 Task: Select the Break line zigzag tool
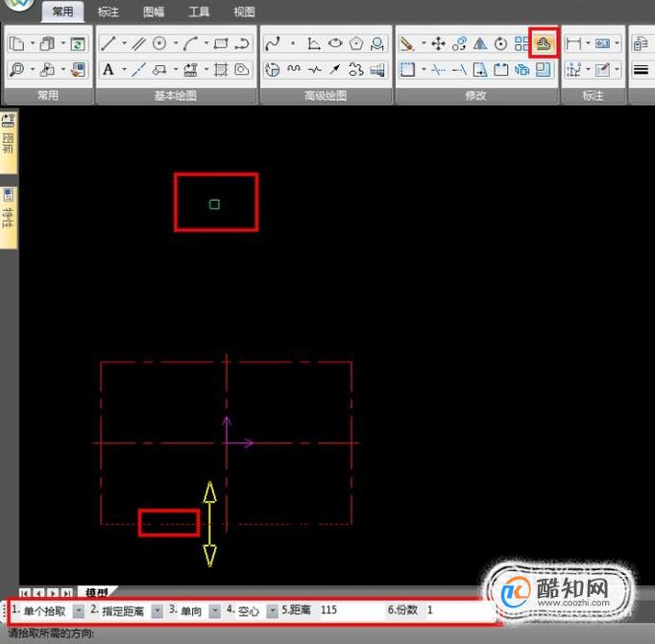315,69
